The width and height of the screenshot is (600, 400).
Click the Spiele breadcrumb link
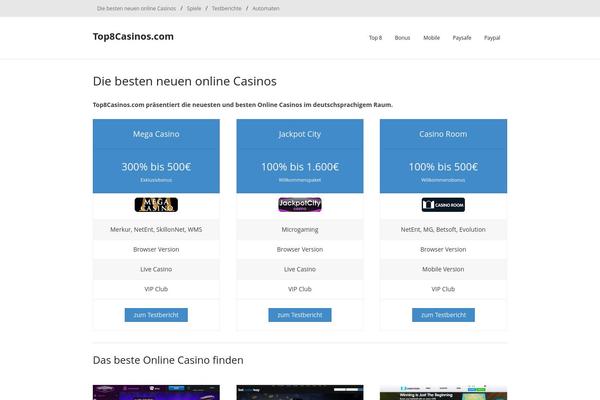[194, 8]
